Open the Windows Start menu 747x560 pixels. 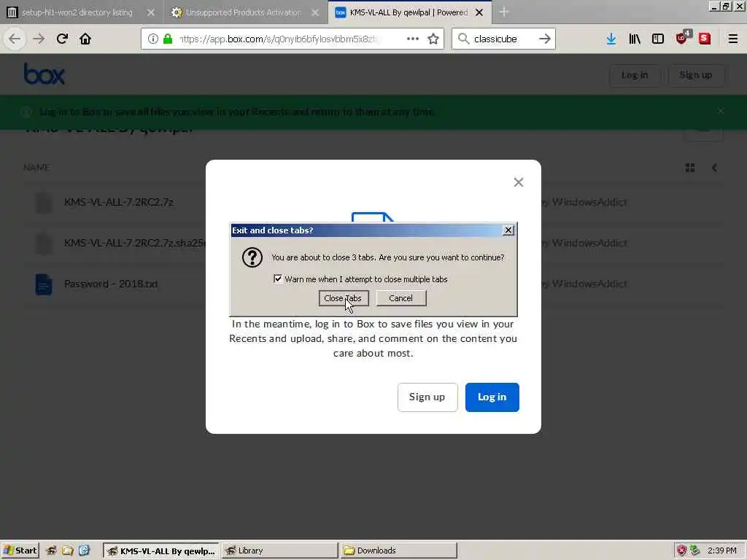pos(20,551)
